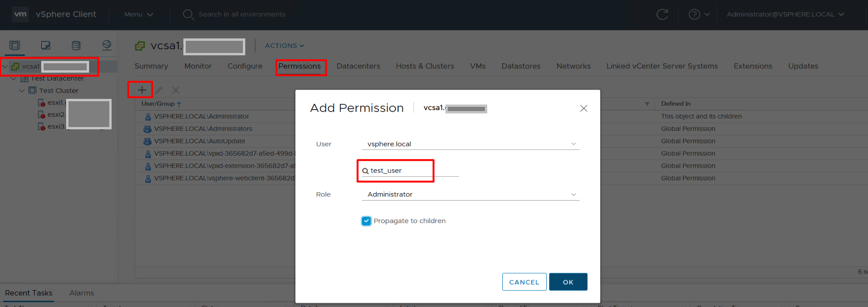Image resolution: width=868 pixels, height=307 pixels.
Task: Click the add permission plus icon
Action: [x=142, y=90]
